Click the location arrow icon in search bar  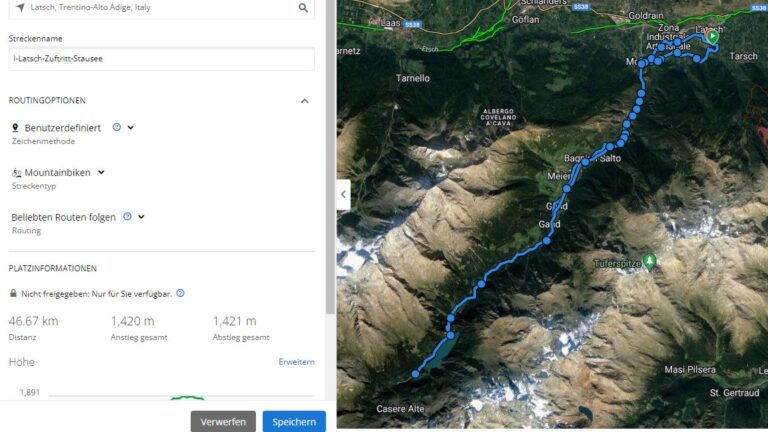[x=20, y=8]
